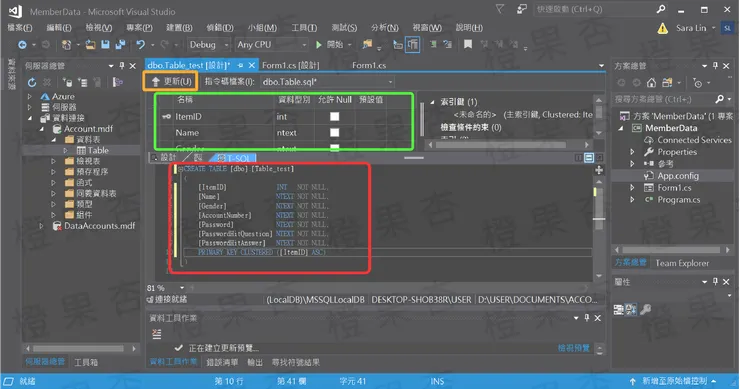Image resolution: width=740 pixels, height=389 pixels.
Task: Click the 更新(U) update button
Action: click(x=171, y=82)
